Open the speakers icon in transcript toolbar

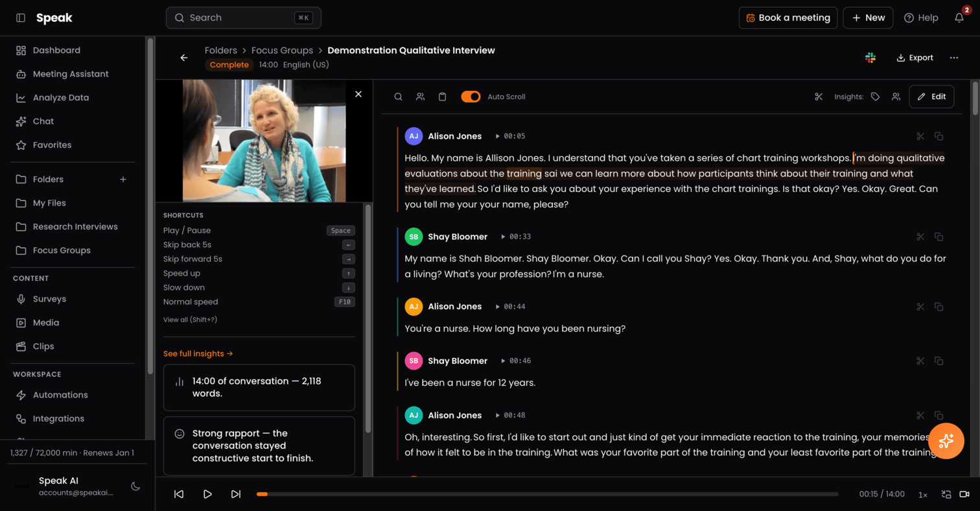(421, 97)
